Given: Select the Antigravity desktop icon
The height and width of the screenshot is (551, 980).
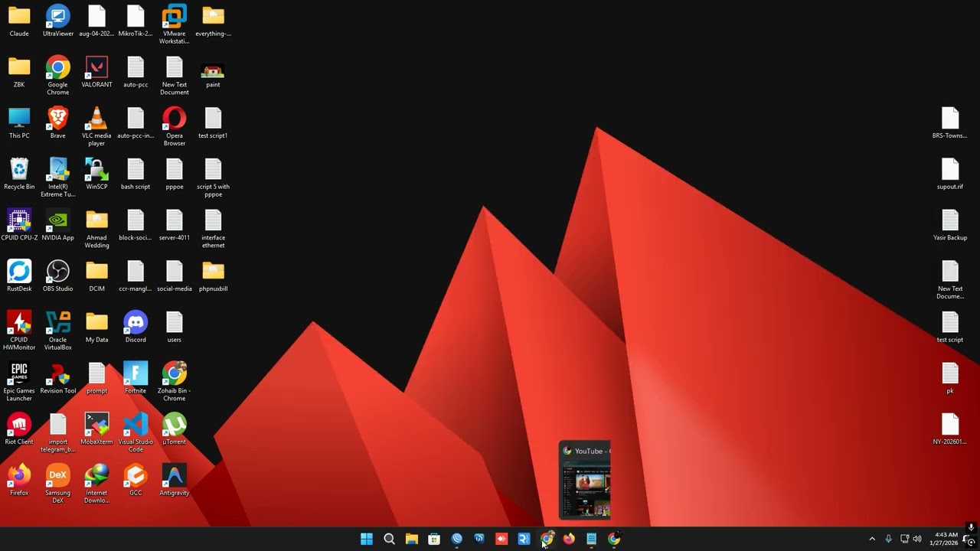Looking at the screenshot, I should coord(175,481).
